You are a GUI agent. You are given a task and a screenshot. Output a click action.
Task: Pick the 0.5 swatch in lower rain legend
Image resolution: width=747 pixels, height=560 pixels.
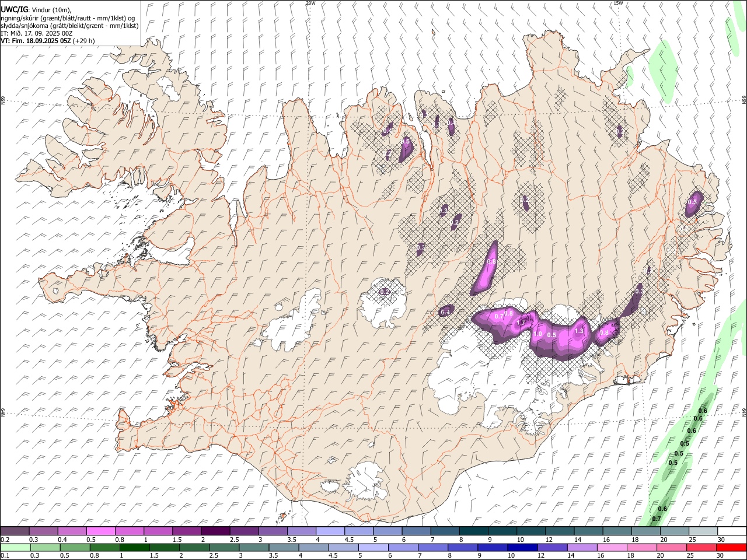click(x=75, y=547)
